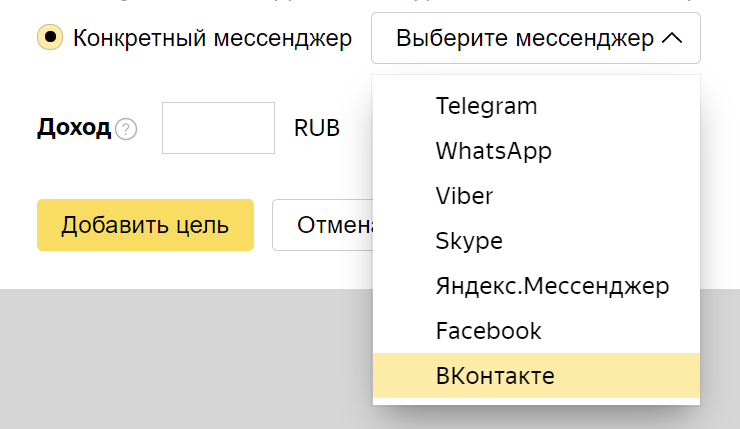Image resolution: width=740 pixels, height=429 pixels.
Task: Click the bold Доход label
Action: click(73, 128)
